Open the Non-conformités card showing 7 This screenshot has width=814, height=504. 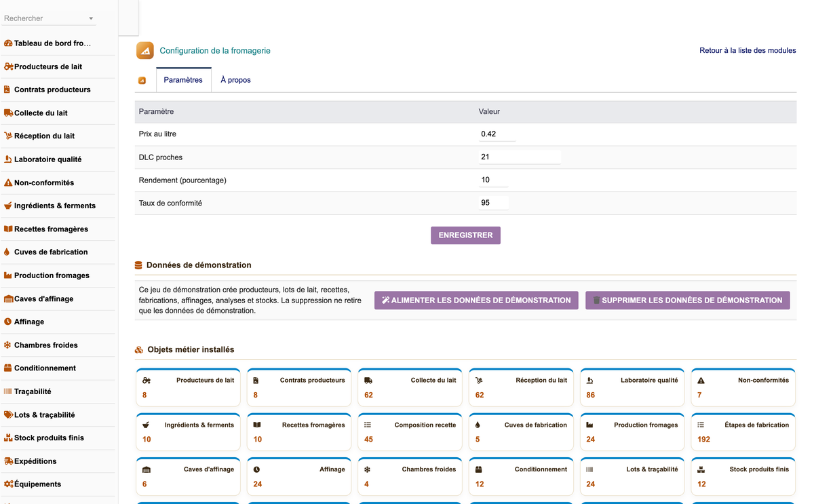point(743,387)
